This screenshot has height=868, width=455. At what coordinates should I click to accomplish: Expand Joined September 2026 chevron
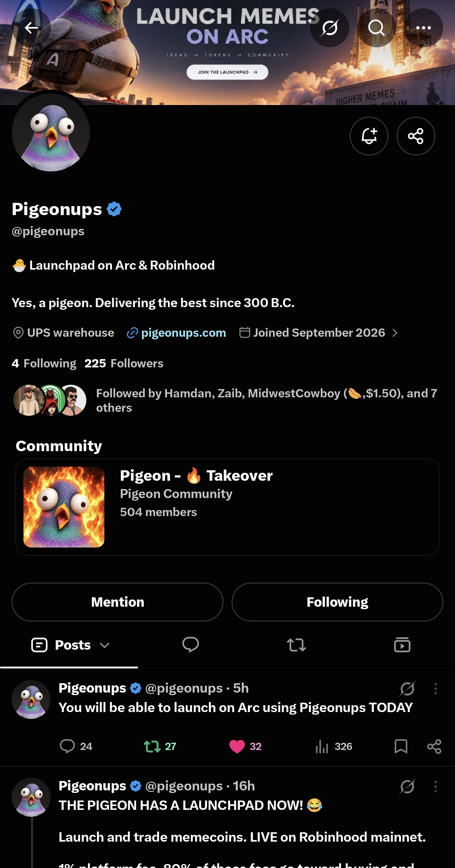[395, 333]
